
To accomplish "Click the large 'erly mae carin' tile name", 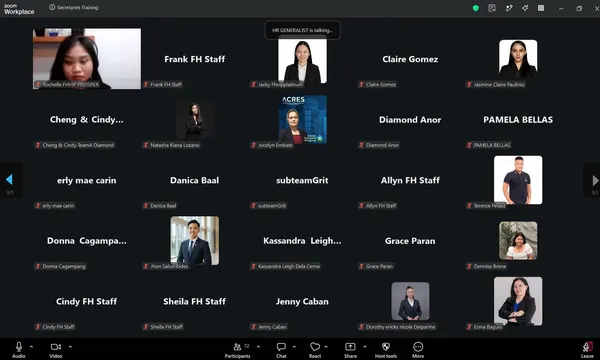I will pyautogui.click(x=86, y=180).
